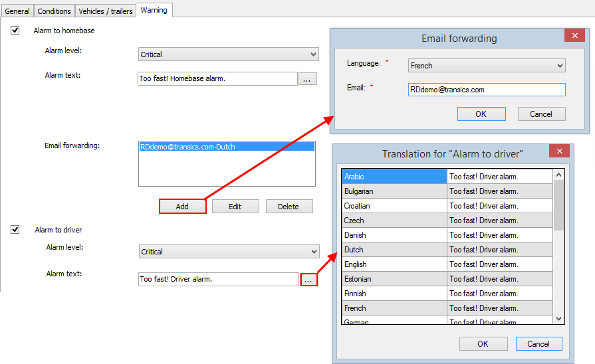
Task: Select the Dutch row in translation list
Action: [x=394, y=250]
